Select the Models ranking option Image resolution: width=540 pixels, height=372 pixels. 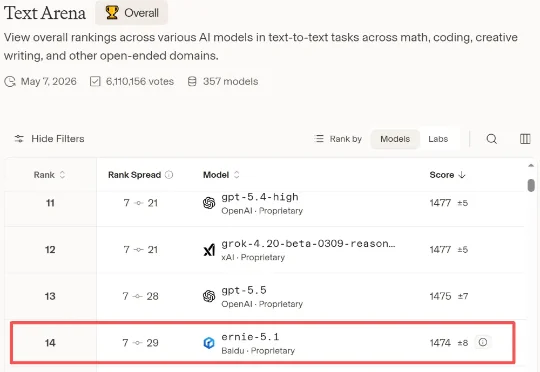point(395,139)
